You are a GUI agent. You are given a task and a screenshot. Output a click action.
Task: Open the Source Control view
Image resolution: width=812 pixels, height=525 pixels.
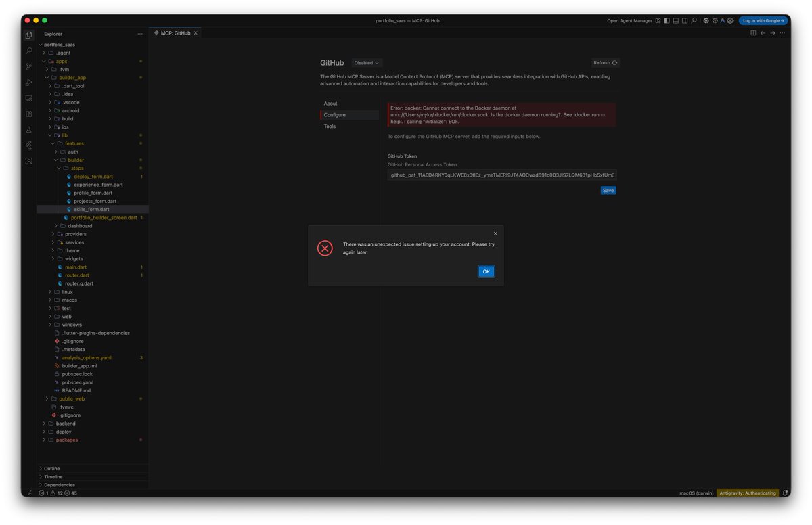(28, 66)
